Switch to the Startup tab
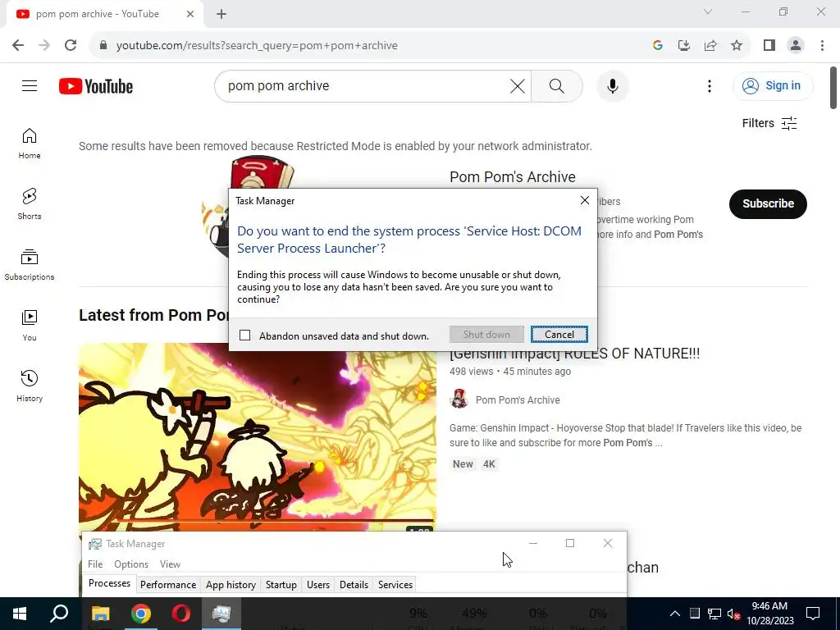The width and height of the screenshot is (840, 630). (281, 584)
